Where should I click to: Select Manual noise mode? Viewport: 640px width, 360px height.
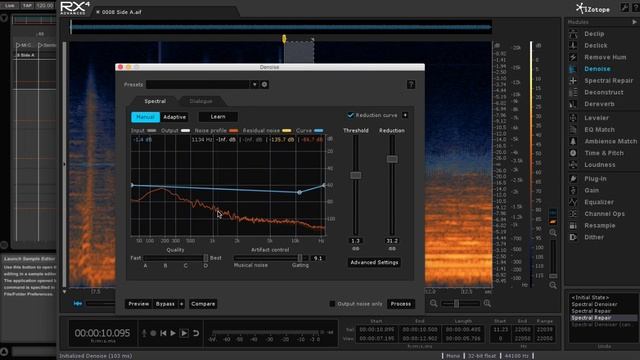pyautogui.click(x=145, y=117)
